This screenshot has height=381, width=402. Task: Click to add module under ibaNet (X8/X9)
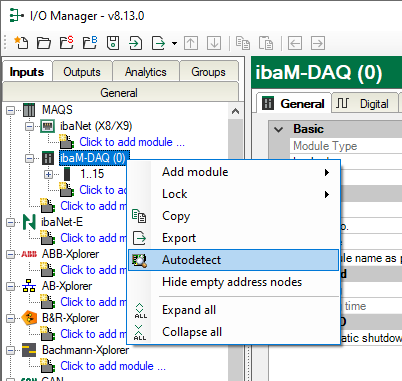coord(132,142)
